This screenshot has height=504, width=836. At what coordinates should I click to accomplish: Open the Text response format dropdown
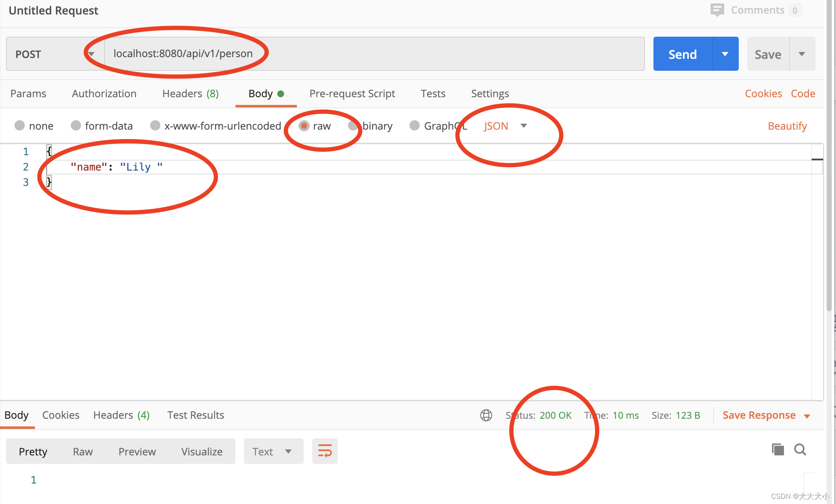click(x=273, y=452)
